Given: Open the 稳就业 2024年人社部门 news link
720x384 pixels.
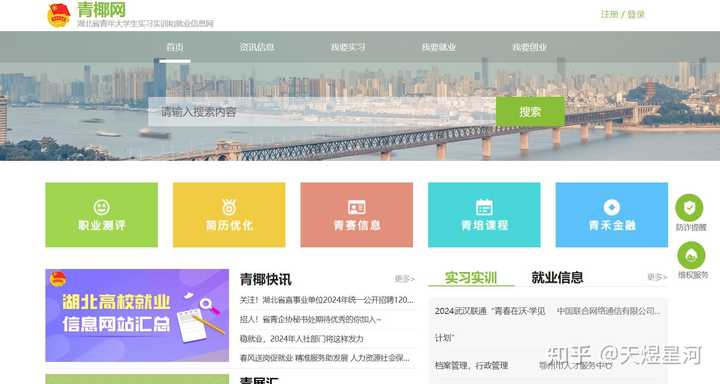Looking at the screenshot, I should pos(302,339).
